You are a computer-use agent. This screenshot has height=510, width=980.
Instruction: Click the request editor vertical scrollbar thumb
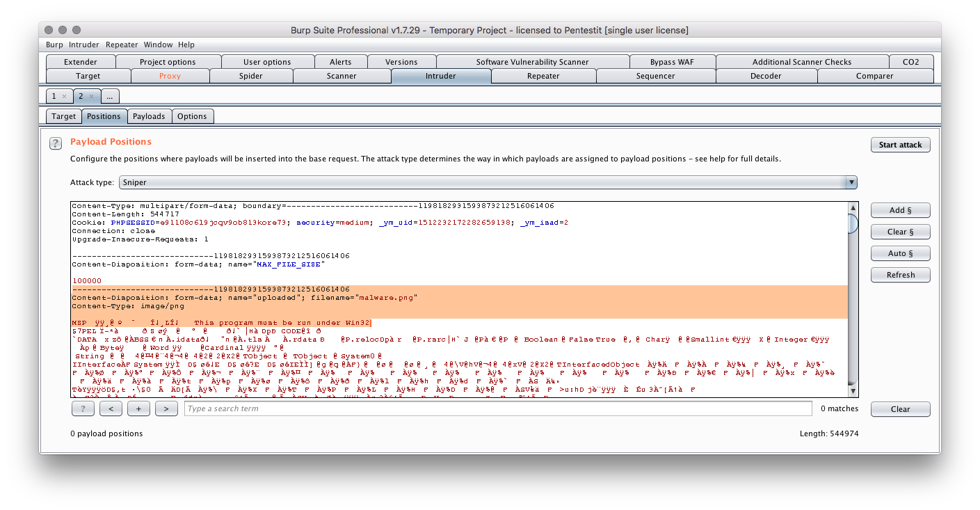pyautogui.click(x=853, y=224)
